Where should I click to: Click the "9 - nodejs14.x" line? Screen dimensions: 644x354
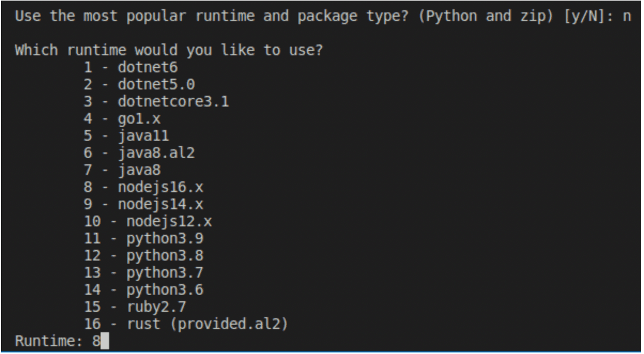tap(143, 204)
